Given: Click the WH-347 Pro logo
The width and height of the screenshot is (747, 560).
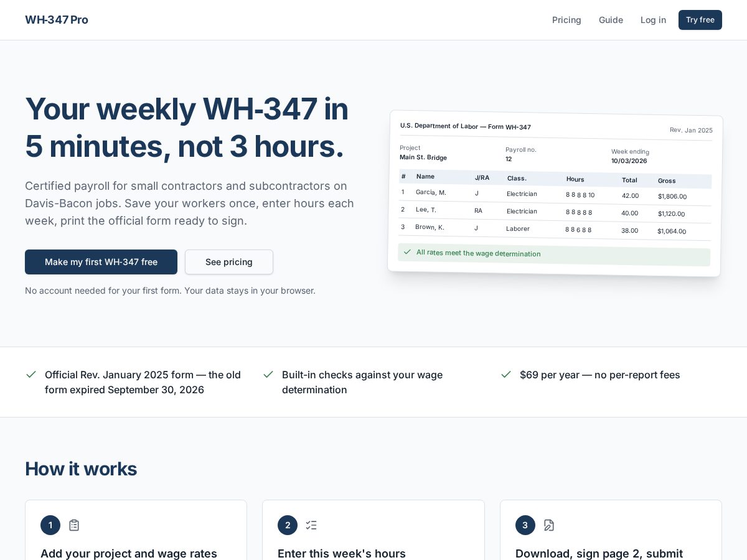Looking at the screenshot, I should 57,20.
